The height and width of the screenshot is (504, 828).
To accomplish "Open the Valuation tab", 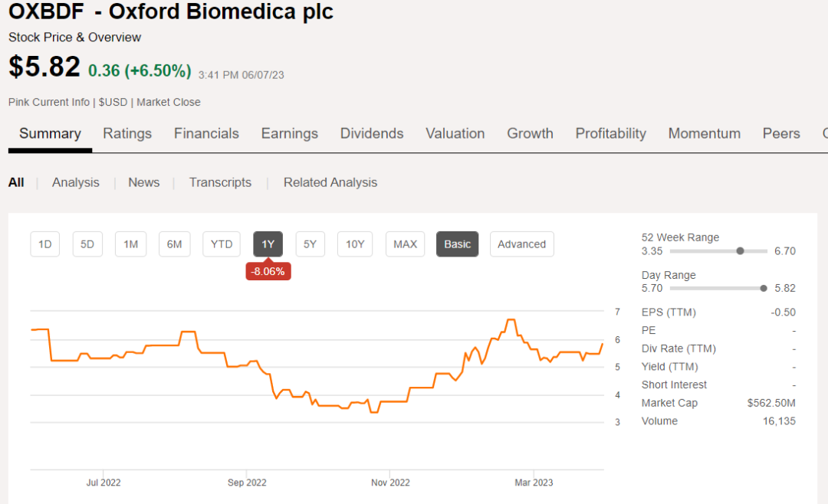I will [455, 133].
